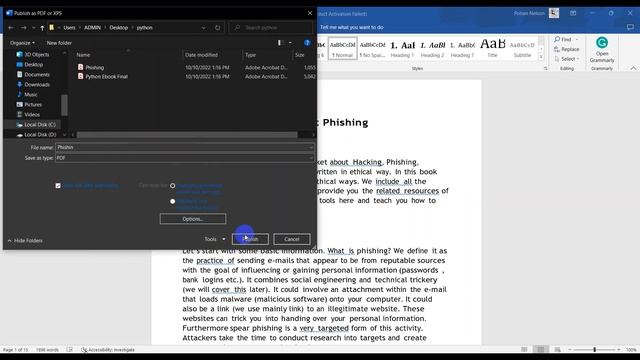The height and width of the screenshot is (360, 640).
Task: Open the view options dropdown arrow
Action: pos(290,43)
